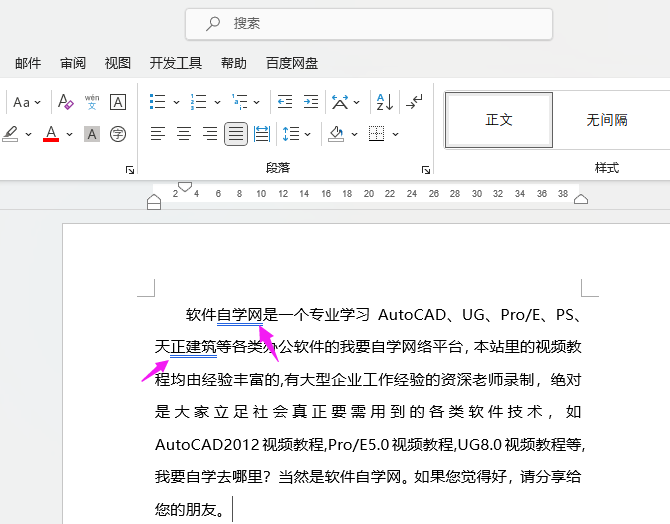Screen dimensions: 670x524
Task: Apply distributed alignment
Action: coord(262,134)
